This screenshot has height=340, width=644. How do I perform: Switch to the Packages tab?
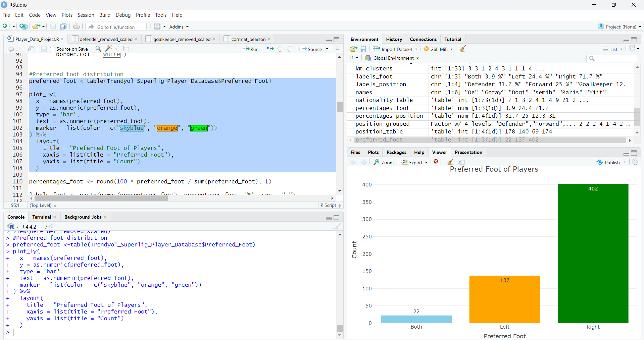396,152
